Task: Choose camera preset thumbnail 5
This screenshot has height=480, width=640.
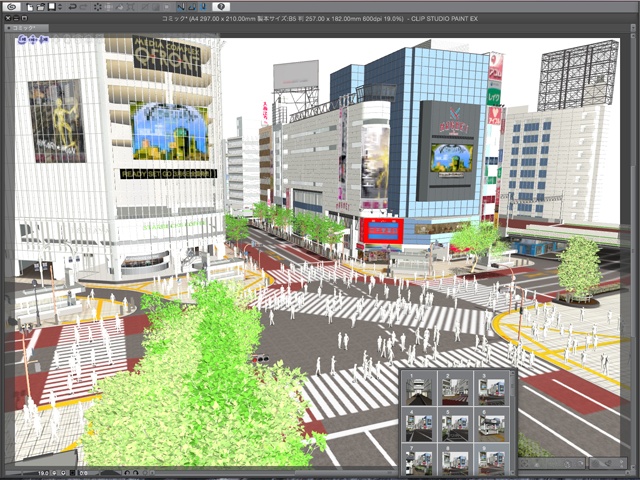Action: point(455,425)
